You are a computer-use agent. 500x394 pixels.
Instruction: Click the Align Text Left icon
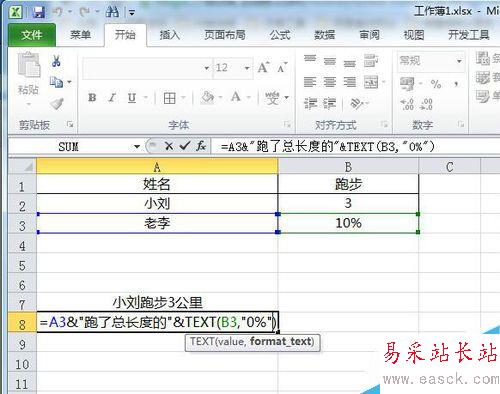coord(310,82)
